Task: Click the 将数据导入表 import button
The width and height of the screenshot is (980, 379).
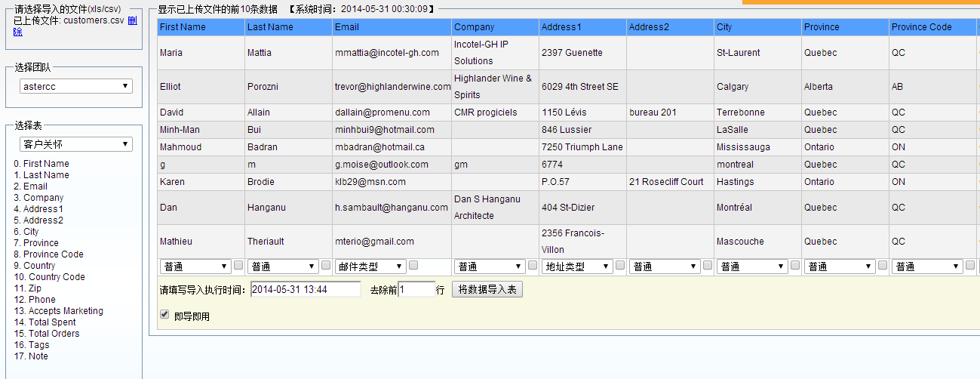Action: point(487,290)
